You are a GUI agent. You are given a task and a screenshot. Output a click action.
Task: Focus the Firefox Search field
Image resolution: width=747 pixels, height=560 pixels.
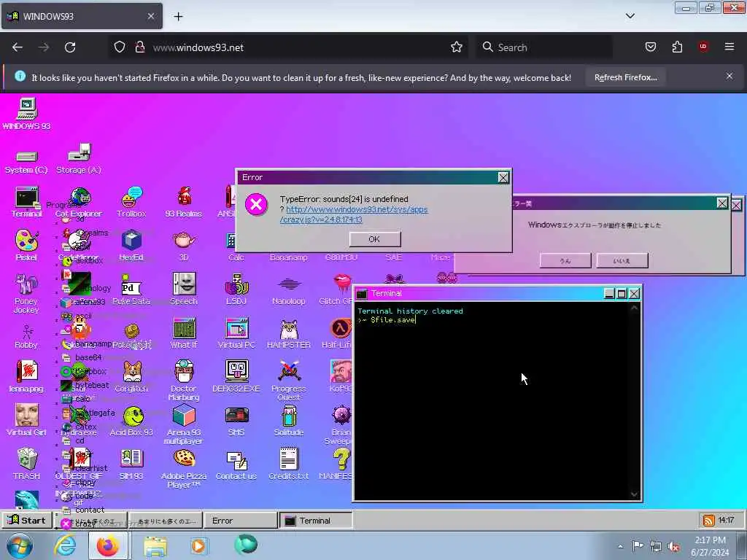543,47
